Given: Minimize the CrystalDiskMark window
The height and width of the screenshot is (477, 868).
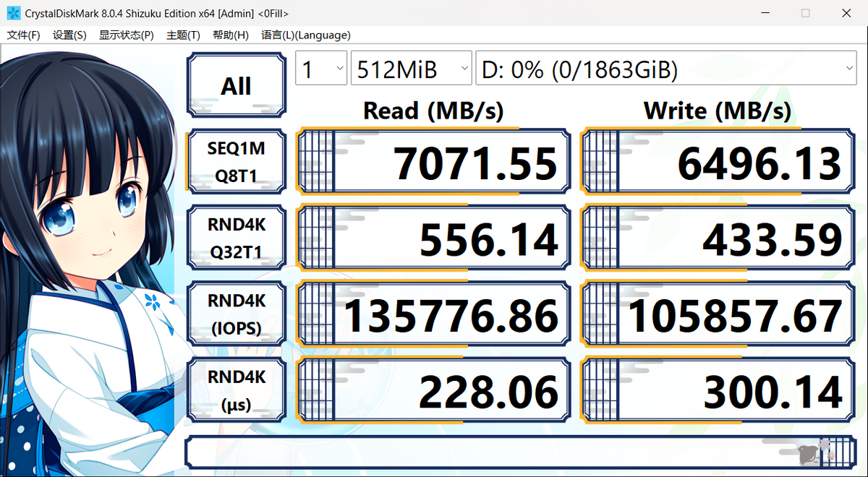Looking at the screenshot, I should click(x=765, y=13).
